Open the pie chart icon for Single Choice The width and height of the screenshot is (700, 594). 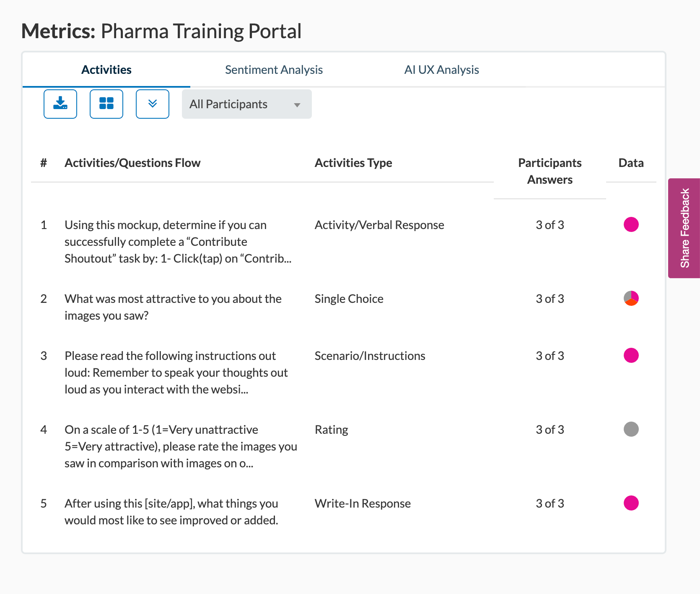click(x=631, y=298)
